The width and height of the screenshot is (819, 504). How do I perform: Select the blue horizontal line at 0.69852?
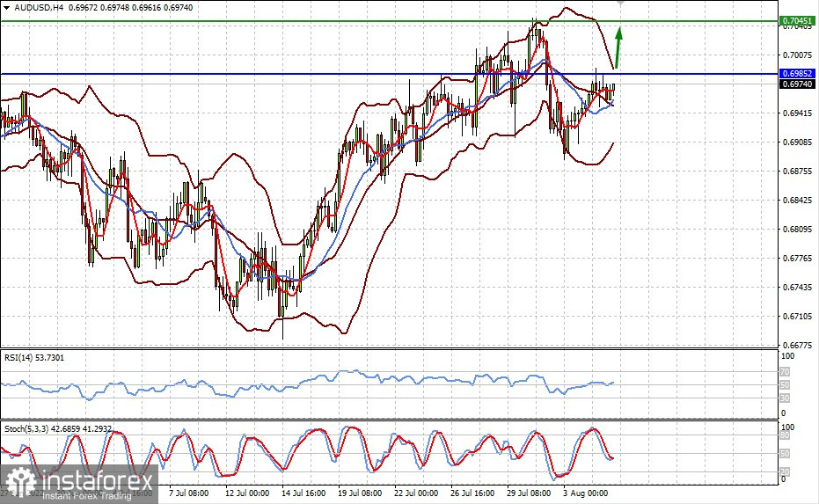[x=389, y=74]
